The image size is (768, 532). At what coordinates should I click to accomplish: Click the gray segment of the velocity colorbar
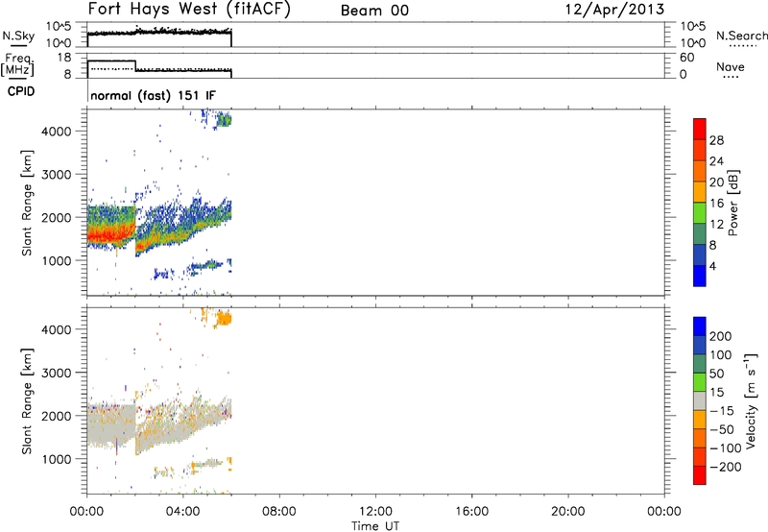(x=700, y=400)
